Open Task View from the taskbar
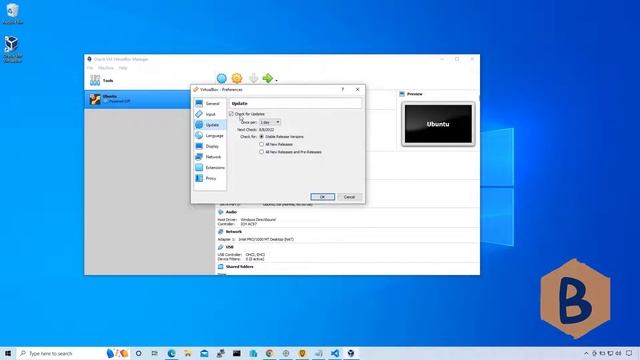The image size is (640, 360). 155,353
